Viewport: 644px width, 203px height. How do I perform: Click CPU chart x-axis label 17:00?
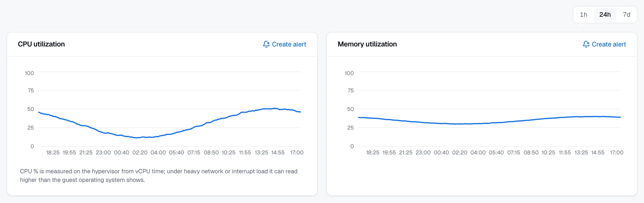(x=297, y=153)
